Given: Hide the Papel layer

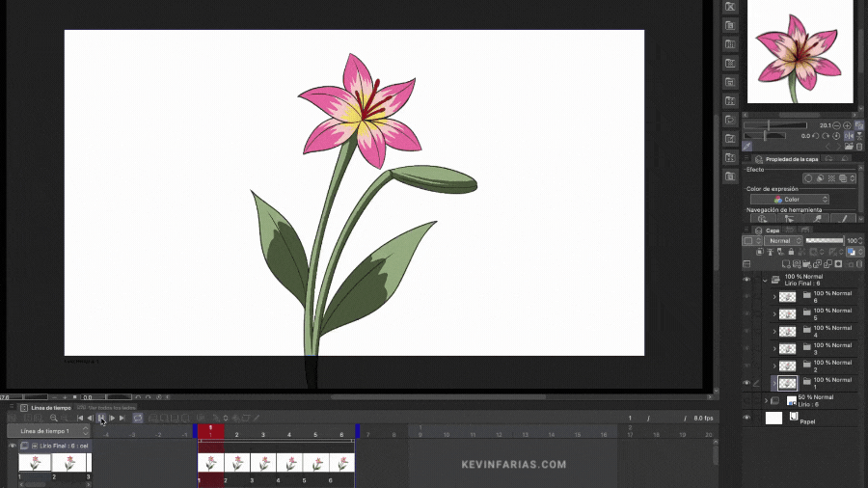Looking at the screenshot, I should click(746, 418).
